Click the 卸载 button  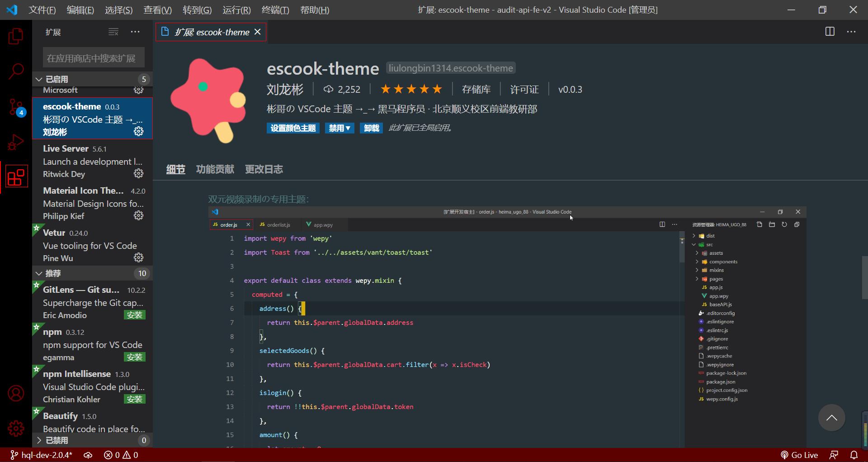click(372, 128)
